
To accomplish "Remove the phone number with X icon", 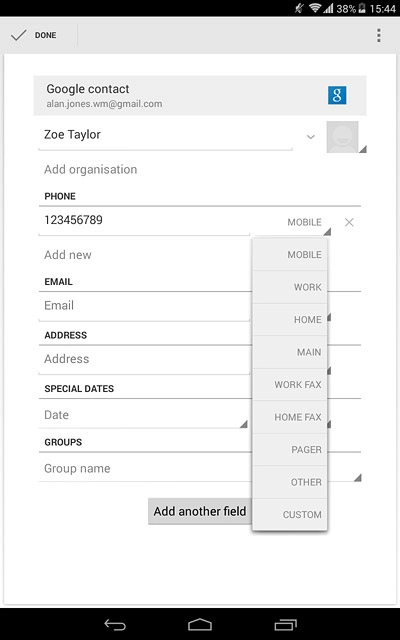I will [x=349, y=222].
